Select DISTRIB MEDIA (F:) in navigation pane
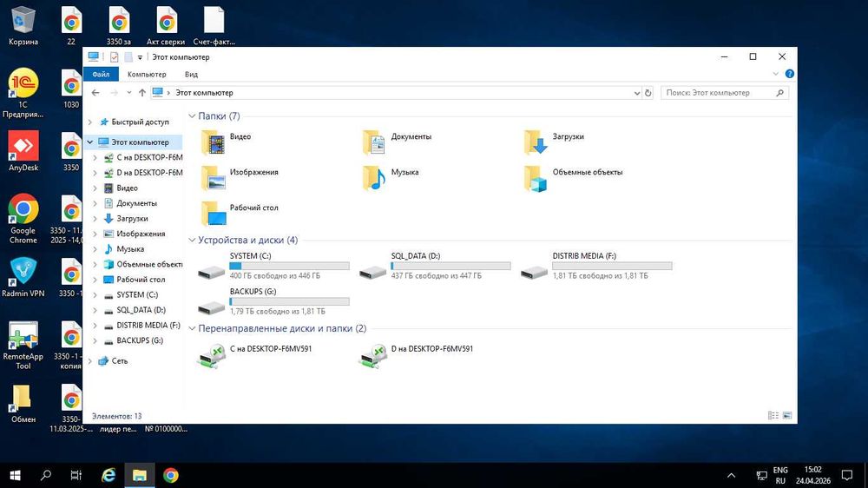Viewport: 868px width, 488px height. point(148,325)
